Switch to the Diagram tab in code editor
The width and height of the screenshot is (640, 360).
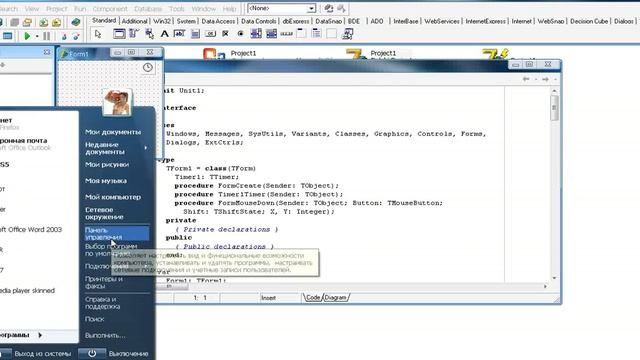click(x=336, y=298)
